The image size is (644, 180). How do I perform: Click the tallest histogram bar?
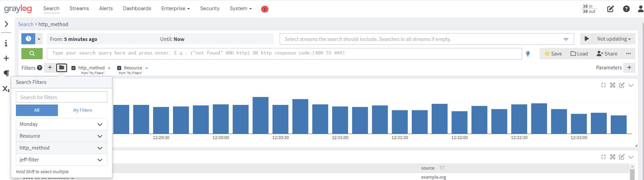pyautogui.click(x=260, y=115)
